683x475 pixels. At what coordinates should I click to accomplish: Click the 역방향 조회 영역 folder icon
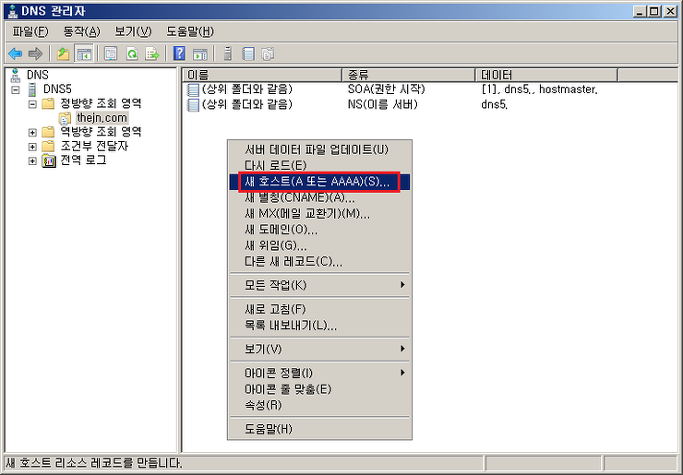(x=48, y=132)
